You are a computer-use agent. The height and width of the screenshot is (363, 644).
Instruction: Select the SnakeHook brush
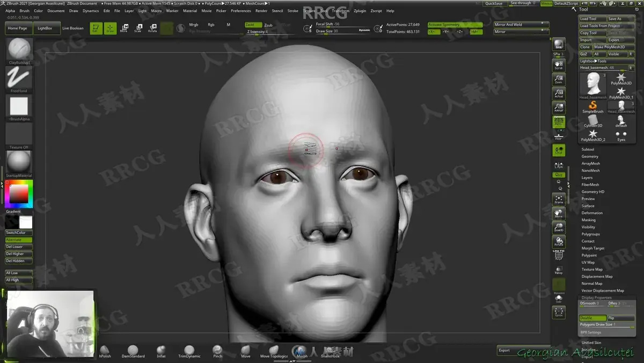pyautogui.click(x=331, y=352)
